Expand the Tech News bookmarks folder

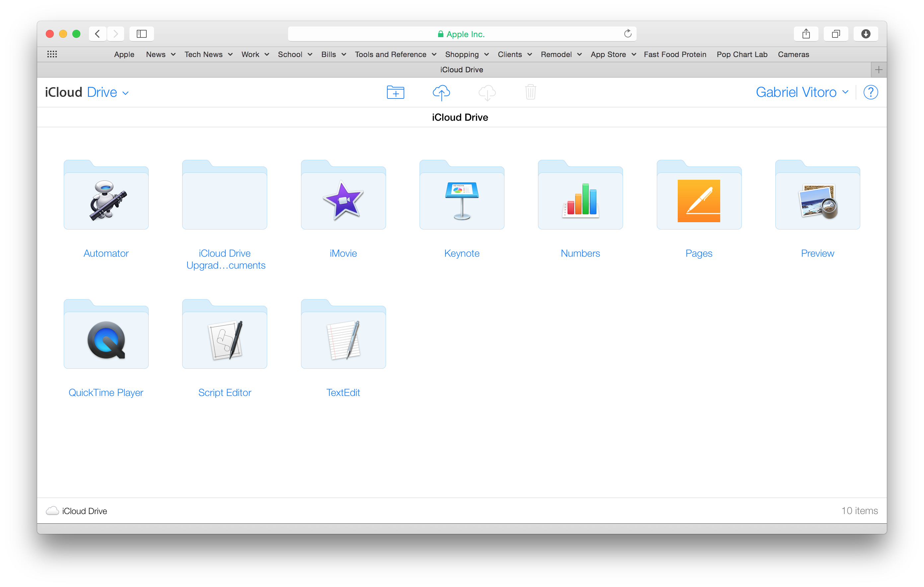coord(208,54)
